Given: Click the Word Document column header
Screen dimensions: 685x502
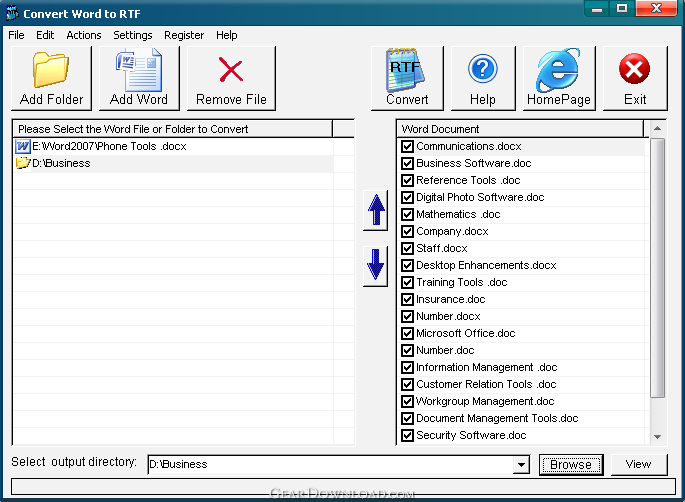Looking at the screenshot, I should coord(520,129).
